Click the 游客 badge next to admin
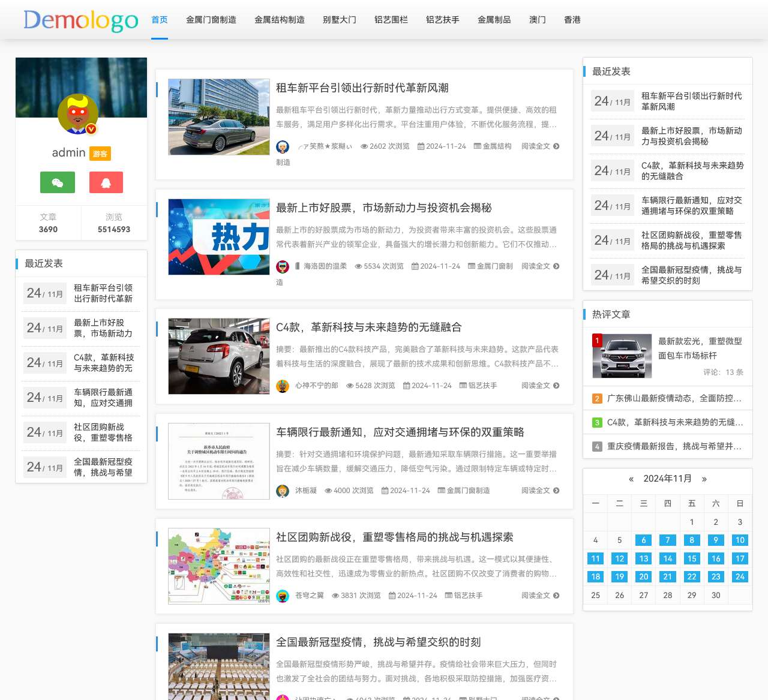768x700 pixels. coord(100,154)
